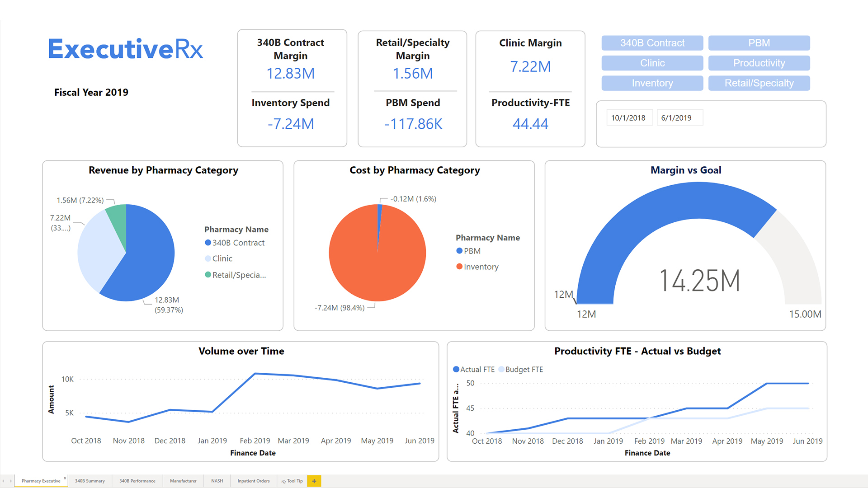Open the Manufacturer tab
The image size is (868, 488).
click(x=183, y=481)
